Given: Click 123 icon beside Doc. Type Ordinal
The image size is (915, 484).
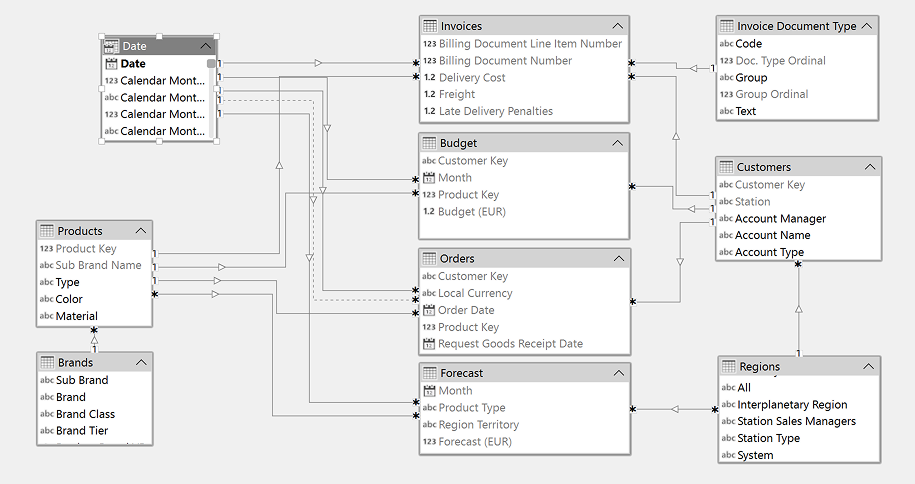Looking at the screenshot, I should pyautogui.click(x=726, y=60).
